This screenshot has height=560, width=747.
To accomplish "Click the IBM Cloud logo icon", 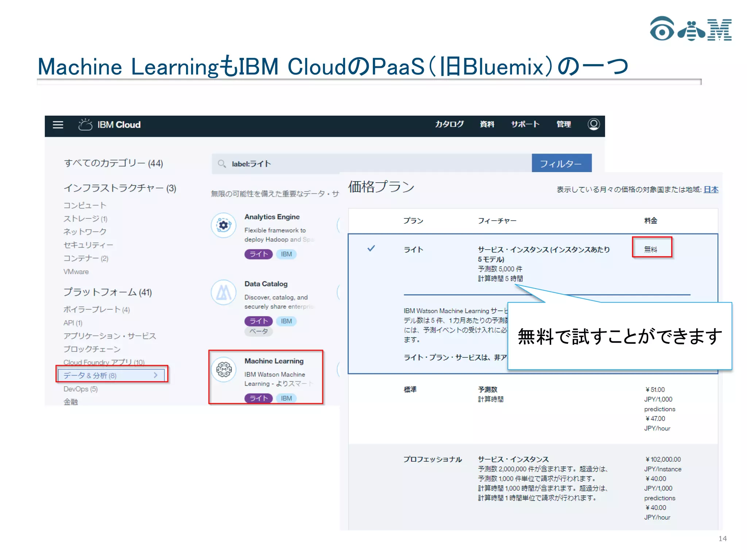I will point(85,125).
